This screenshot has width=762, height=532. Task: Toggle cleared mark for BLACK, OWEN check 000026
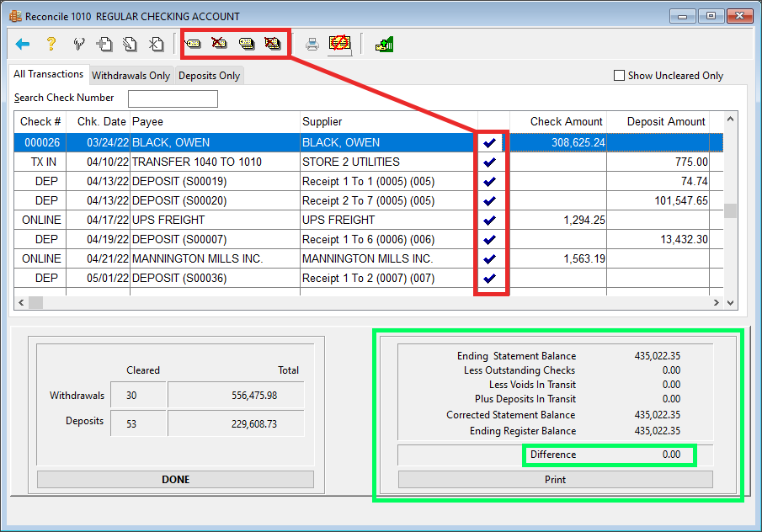[489, 143]
